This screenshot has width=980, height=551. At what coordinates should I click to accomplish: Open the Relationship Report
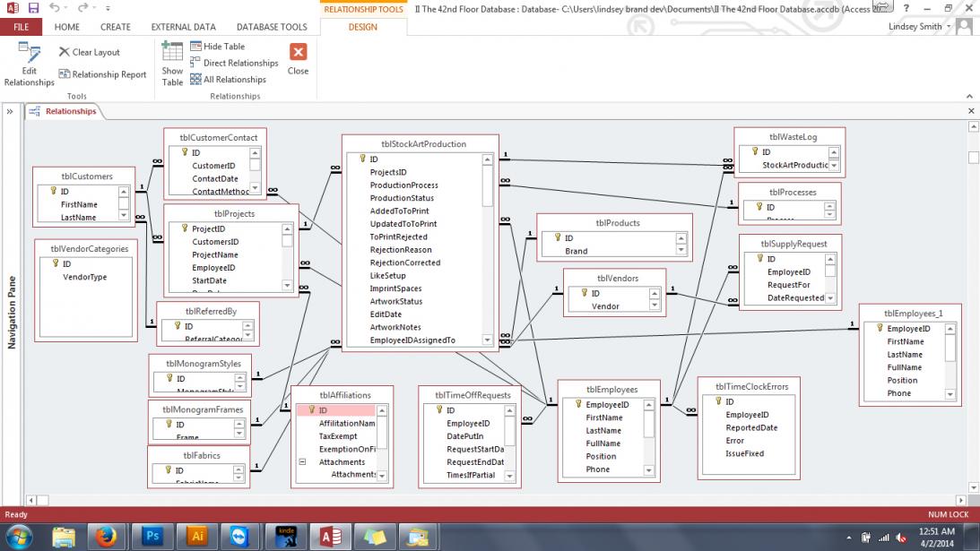(x=102, y=74)
